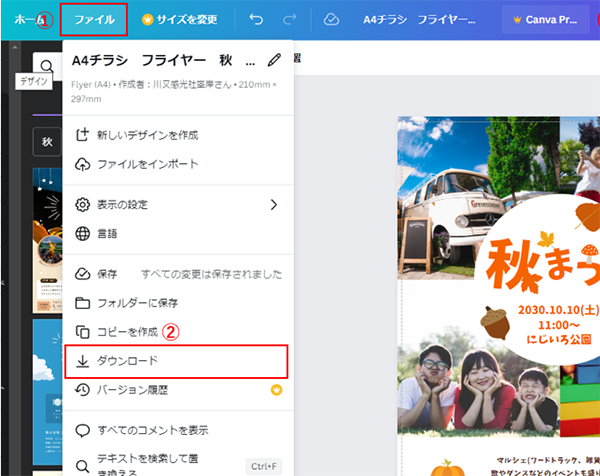600x476 pixels.
Task: Click the 秋まつり title text on flyer
Action: (543, 262)
